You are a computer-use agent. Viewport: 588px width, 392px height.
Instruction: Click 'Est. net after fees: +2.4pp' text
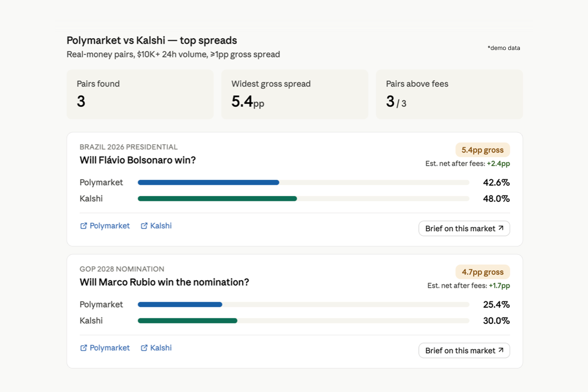[467, 164]
